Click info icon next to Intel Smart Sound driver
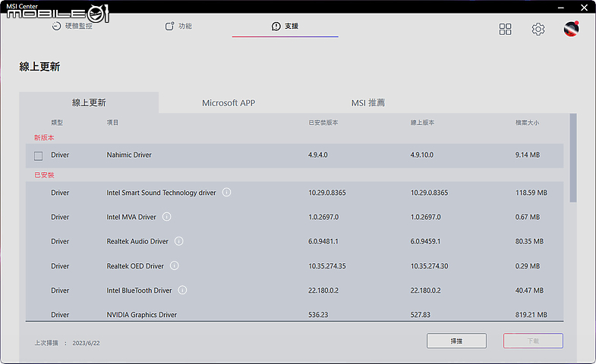 [x=226, y=193]
